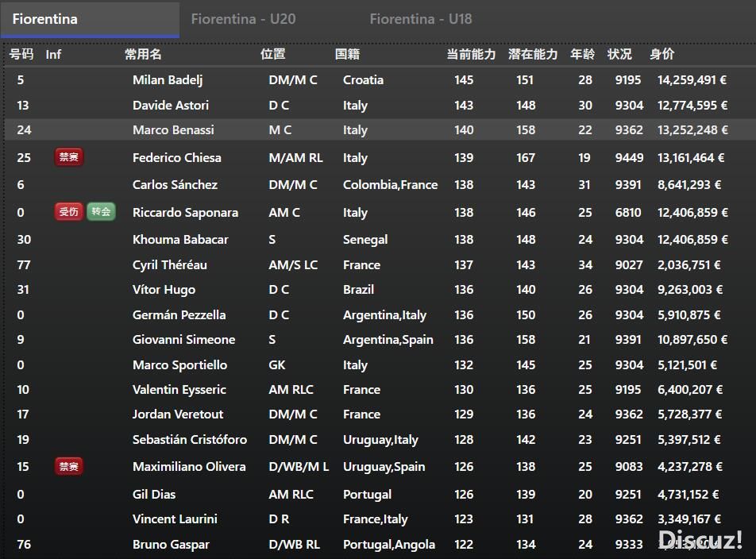Switch to the Fiorentina first-team tab

coord(90,19)
